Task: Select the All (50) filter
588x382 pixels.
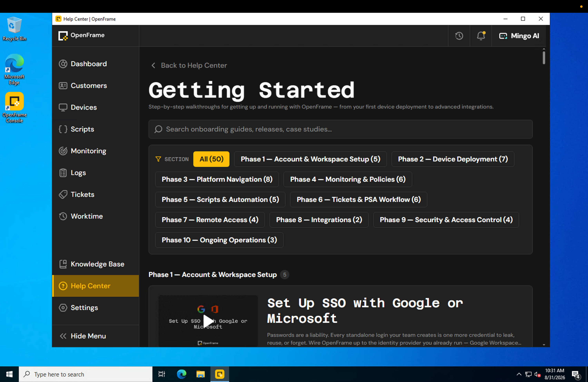Action: pos(211,159)
